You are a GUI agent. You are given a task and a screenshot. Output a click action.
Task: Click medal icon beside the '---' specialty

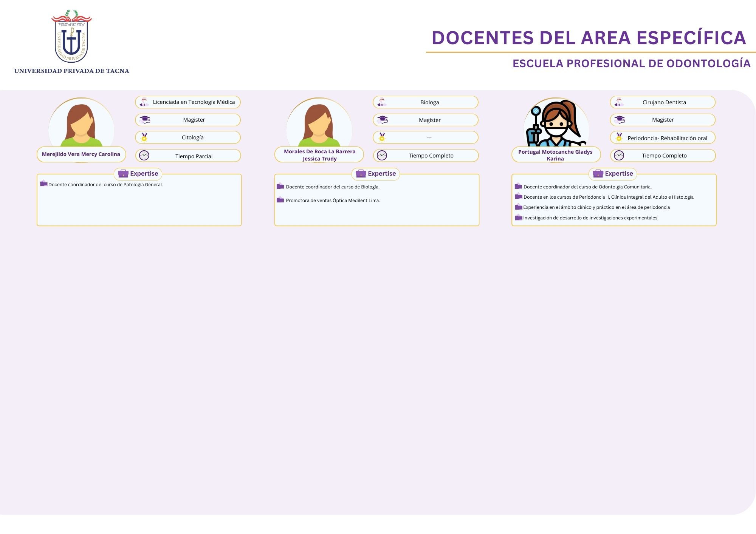[x=382, y=137]
